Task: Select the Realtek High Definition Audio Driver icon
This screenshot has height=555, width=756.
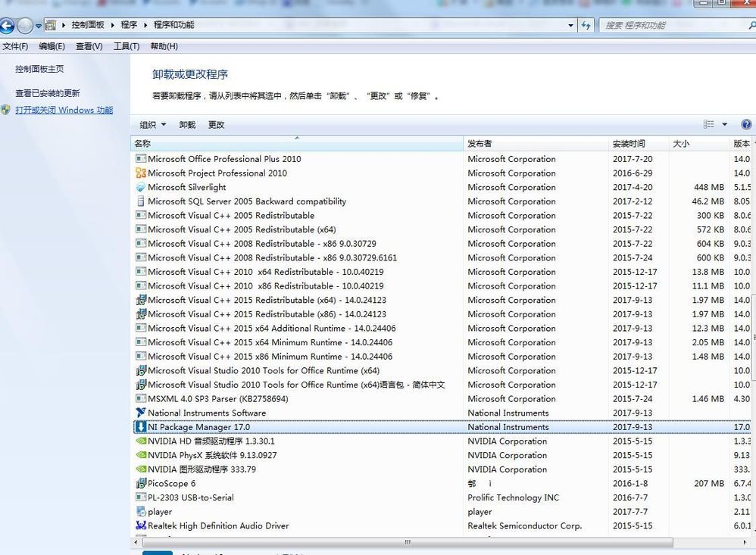Action: 141,525
